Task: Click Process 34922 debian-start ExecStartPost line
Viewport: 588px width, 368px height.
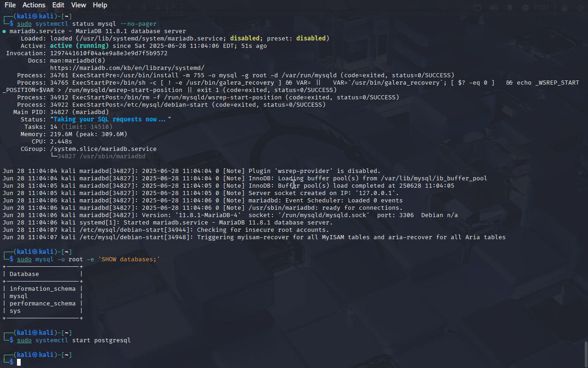Action: pos(171,105)
